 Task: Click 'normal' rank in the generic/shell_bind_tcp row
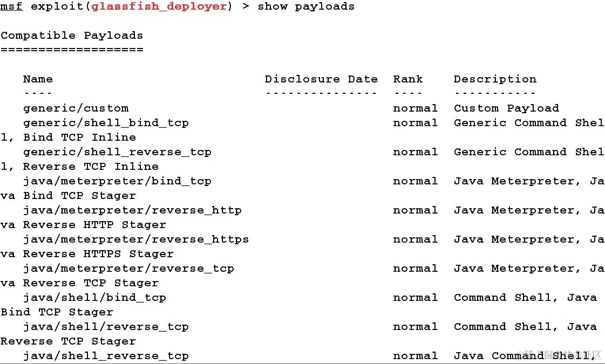coord(416,123)
